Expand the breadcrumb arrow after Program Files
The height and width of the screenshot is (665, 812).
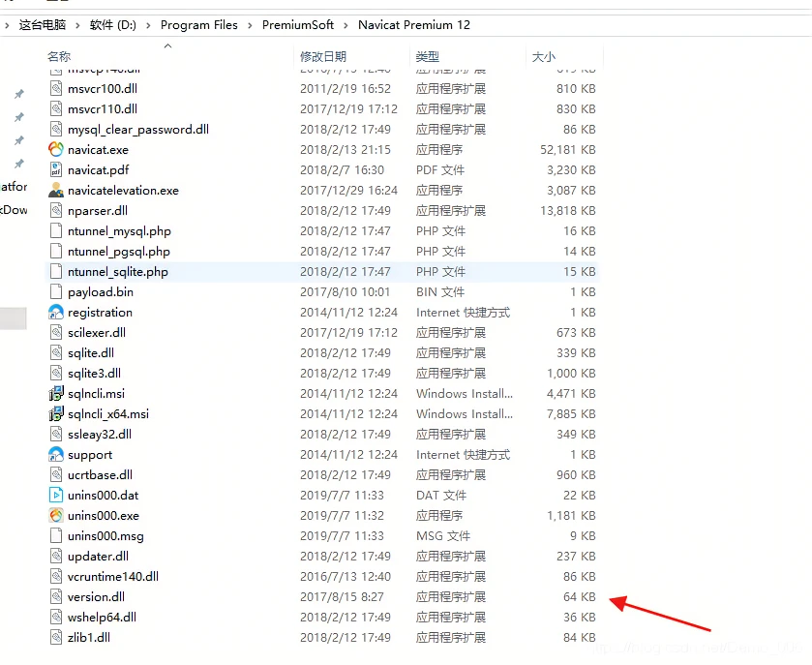(250, 25)
